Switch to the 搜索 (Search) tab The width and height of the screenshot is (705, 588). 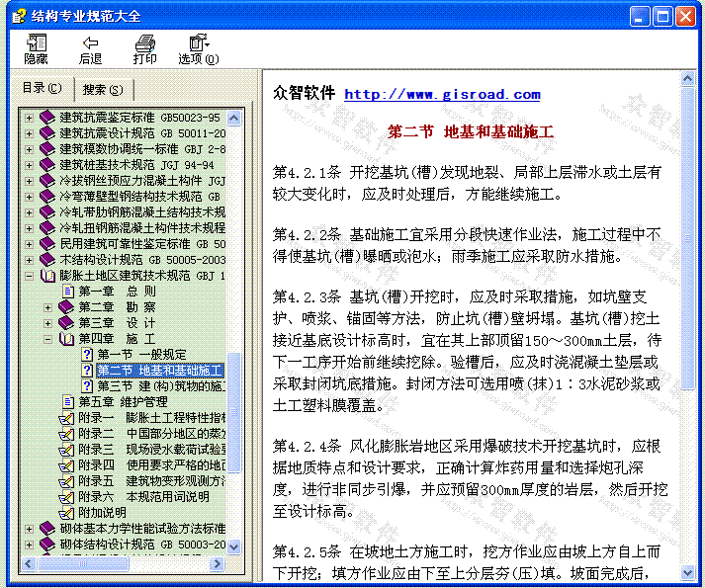(103, 89)
